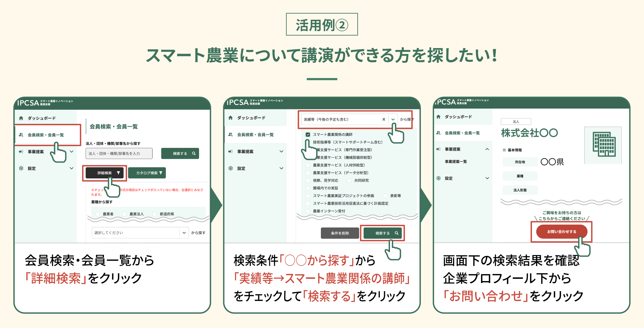Tick the 共同研究 checkbox
The image size is (644, 328).
click(x=349, y=180)
